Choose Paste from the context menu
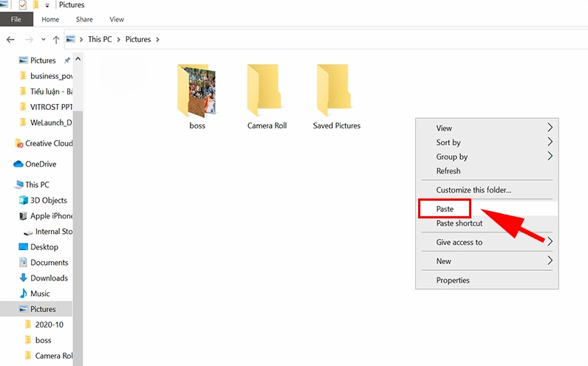 [445, 209]
